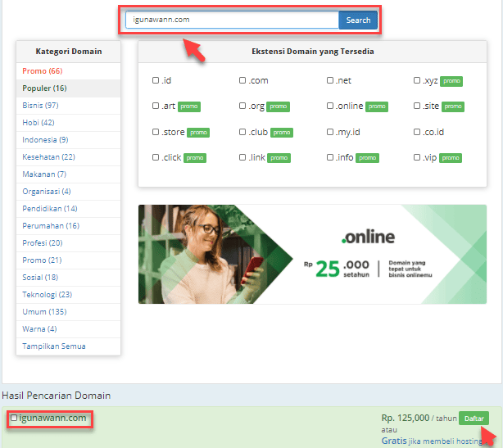Viewport: 503px width, 448px height.
Task: Tick the igunawann.com result checkbox
Action: 14,418
